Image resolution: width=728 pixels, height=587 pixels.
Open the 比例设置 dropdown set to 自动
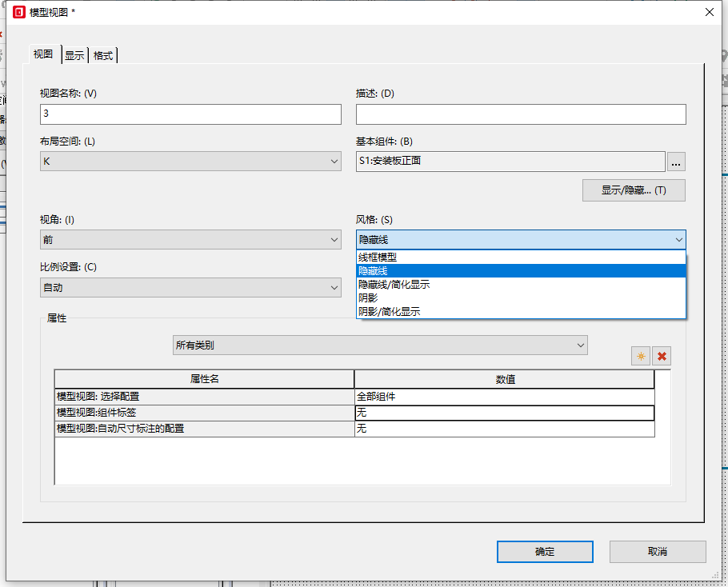point(190,287)
